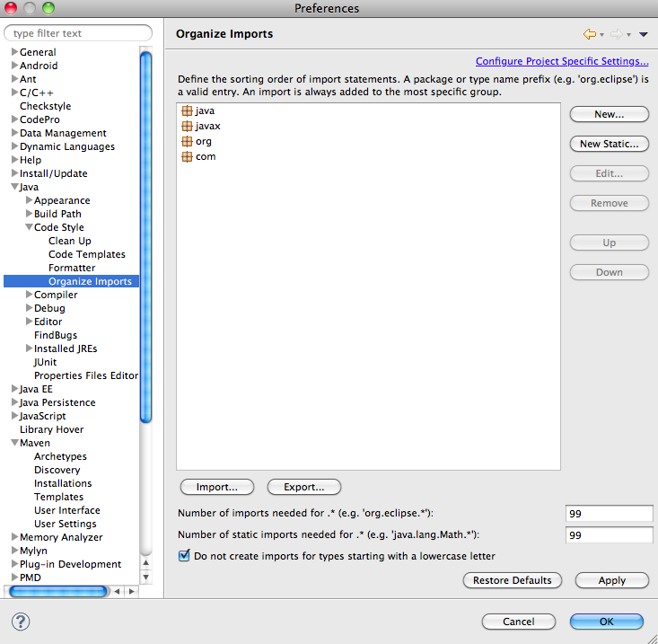Select Library Hover in the tree
Image resolution: width=658 pixels, height=644 pixels.
[x=51, y=429]
